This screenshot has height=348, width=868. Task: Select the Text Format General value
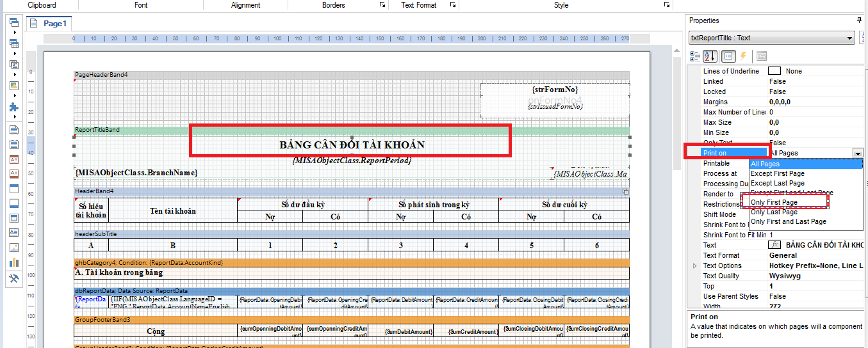[783, 255]
